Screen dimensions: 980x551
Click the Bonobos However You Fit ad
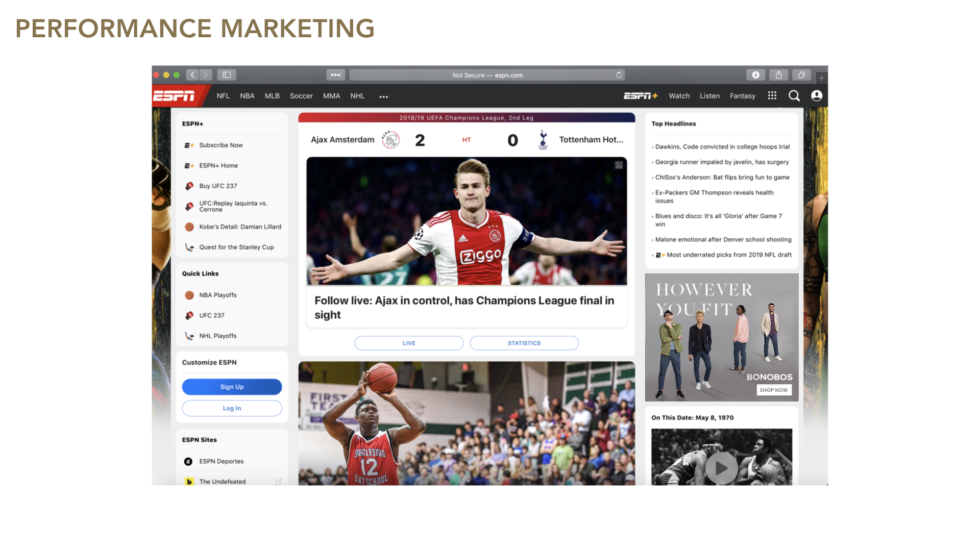click(x=722, y=337)
